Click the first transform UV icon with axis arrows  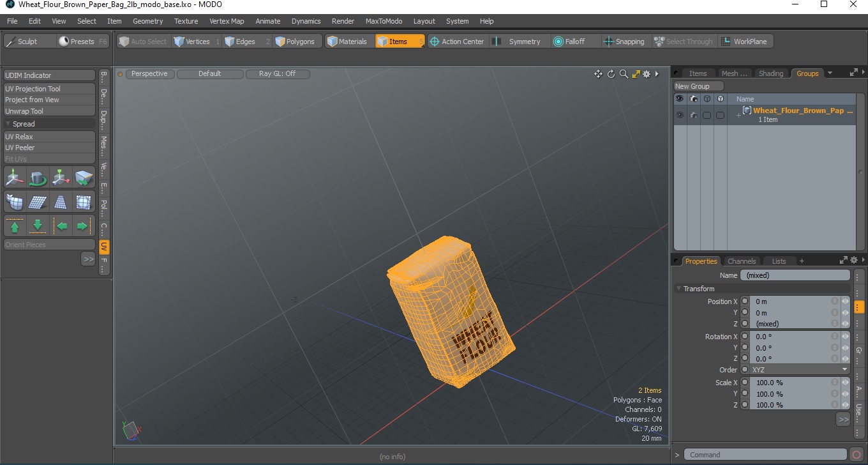pos(15,177)
